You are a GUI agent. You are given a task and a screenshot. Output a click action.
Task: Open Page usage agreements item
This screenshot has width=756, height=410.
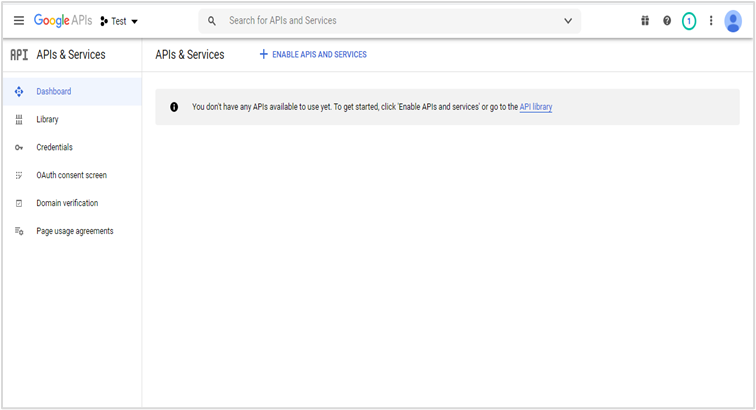pyautogui.click(x=75, y=231)
